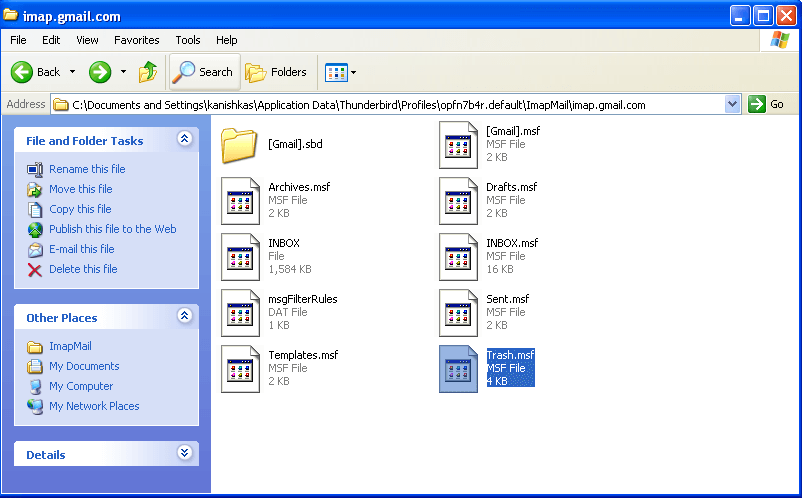The image size is (802, 498).
Task: Select the [Gmail].msf file icon
Action: (458, 145)
